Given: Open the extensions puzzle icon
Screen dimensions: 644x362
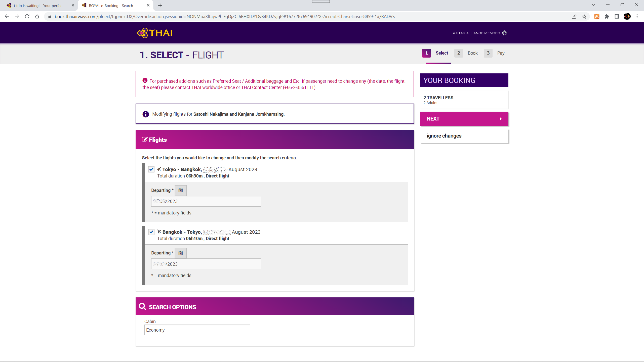Looking at the screenshot, I should [607, 17].
